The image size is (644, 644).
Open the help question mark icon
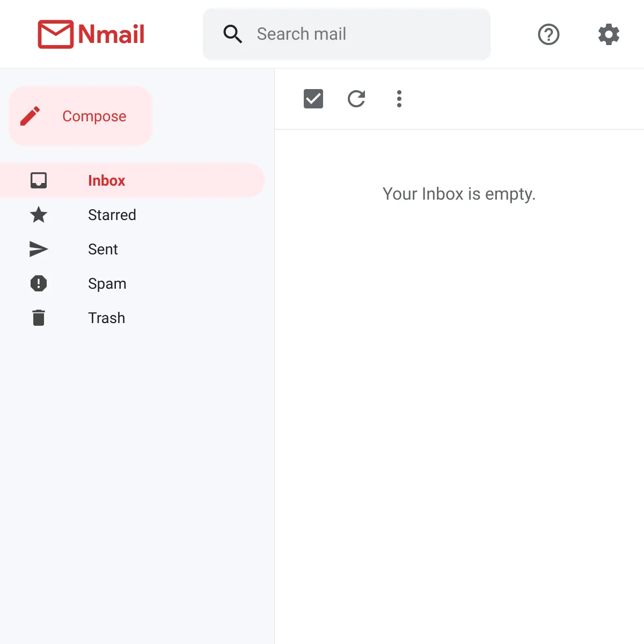tap(548, 34)
